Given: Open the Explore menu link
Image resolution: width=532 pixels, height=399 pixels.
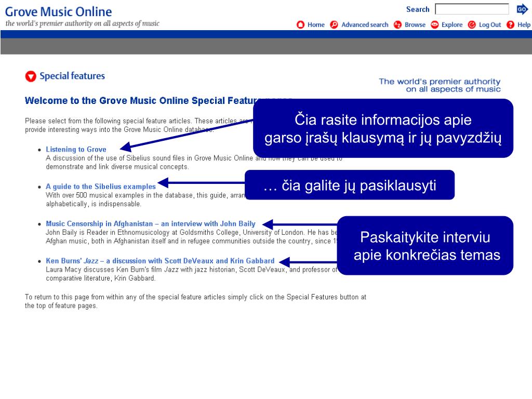Looking at the screenshot, I should (x=452, y=25).
